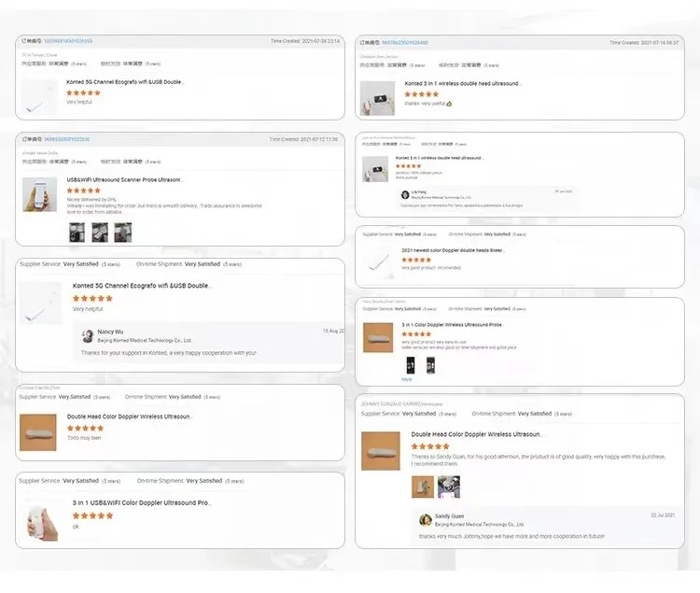The width and height of the screenshot is (700, 593).
Task: Open 'Double Head Color Doppler' title in Johnny's review
Action: coord(476,434)
